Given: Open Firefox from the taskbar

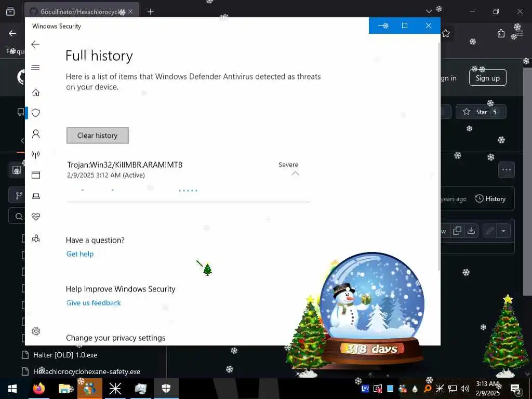Looking at the screenshot, I should 38,389.
